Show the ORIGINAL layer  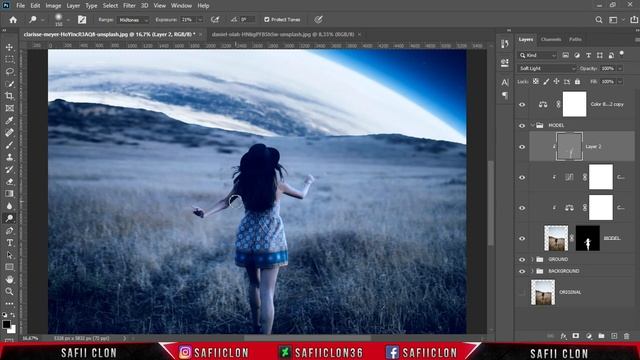[522, 292]
